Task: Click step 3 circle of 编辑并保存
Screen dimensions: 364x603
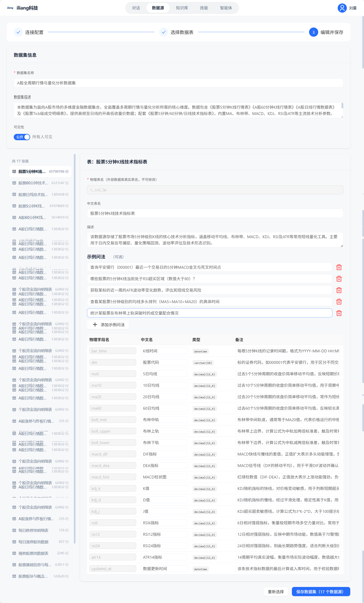Action: pos(313,32)
